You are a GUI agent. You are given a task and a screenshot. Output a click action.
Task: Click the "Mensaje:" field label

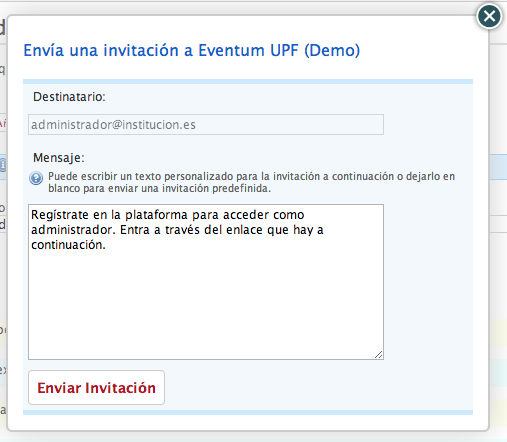pyautogui.click(x=59, y=157)
